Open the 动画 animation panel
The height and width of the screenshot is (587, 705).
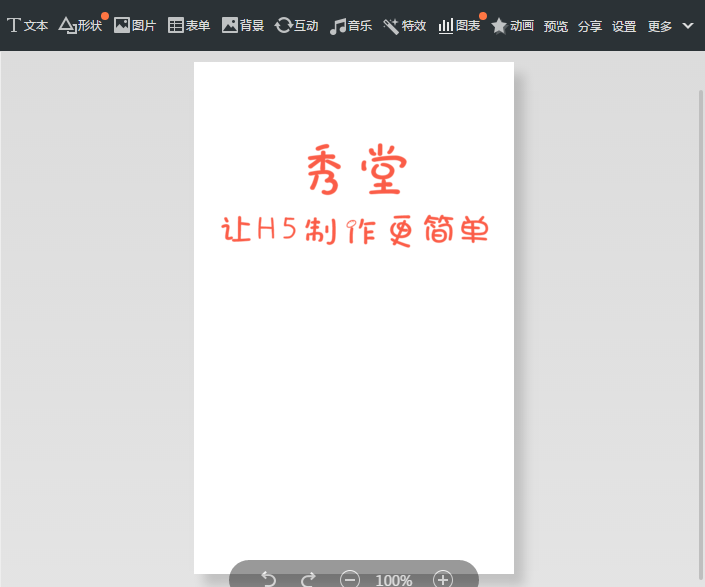[x=513, y=26]
